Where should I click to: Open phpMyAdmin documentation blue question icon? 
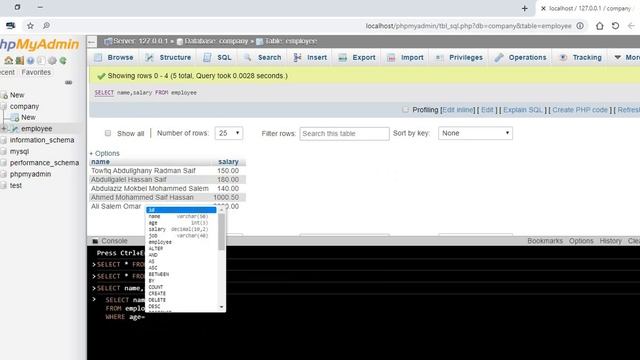click(31, 60)
